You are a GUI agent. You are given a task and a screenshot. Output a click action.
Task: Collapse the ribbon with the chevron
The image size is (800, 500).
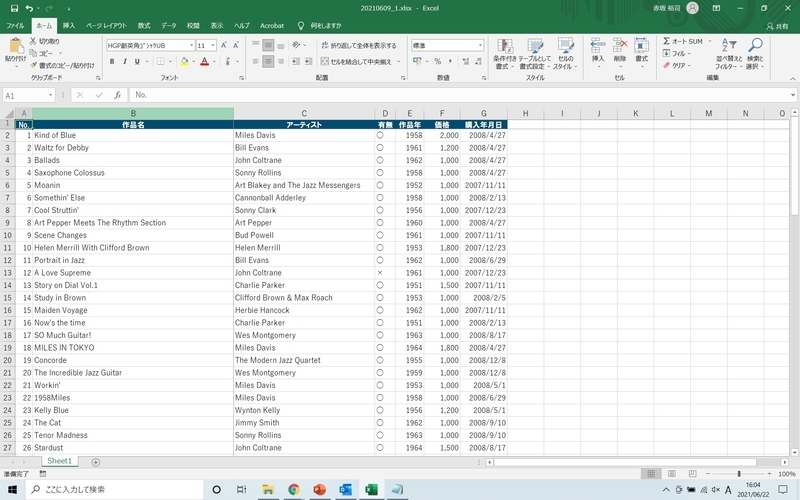click(792, 78)
